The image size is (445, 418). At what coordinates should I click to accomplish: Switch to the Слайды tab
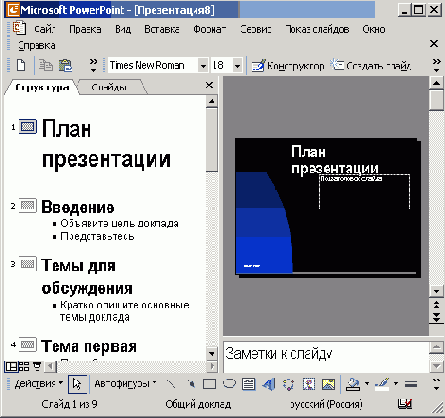[x=109, y=87]
